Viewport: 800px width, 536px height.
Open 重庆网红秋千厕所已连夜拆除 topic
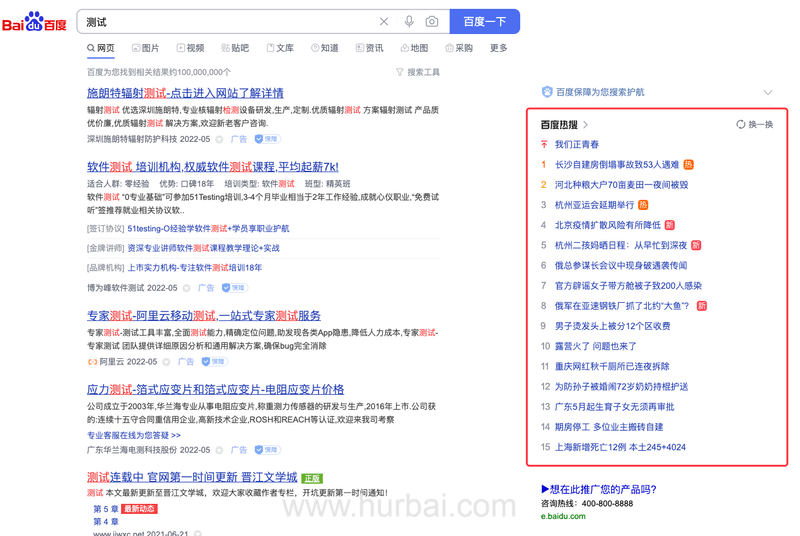point(612,366)
